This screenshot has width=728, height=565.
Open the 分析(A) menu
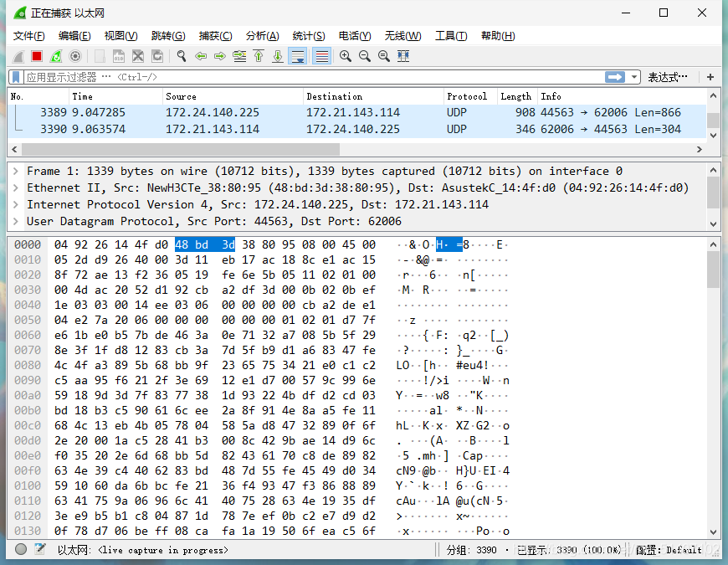coord(262,36)
